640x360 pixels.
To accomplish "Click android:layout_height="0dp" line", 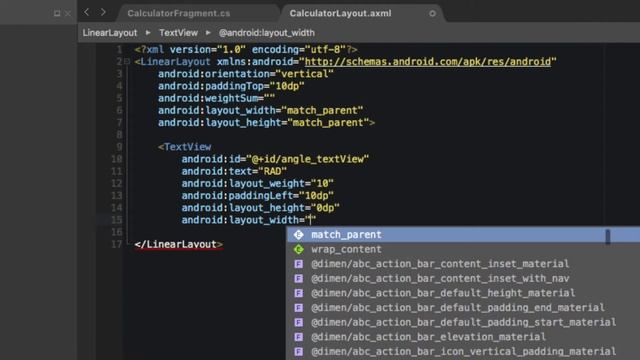I will pos(260,208).
